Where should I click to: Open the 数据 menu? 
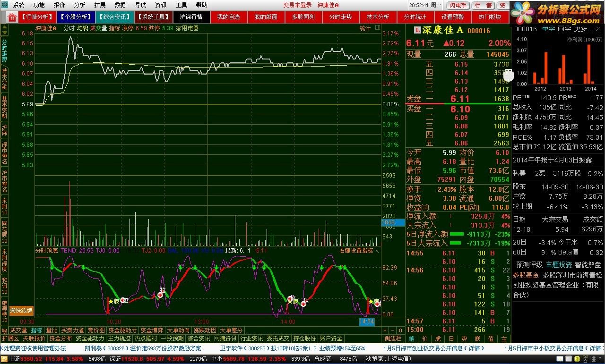click(x=120, y=5)
